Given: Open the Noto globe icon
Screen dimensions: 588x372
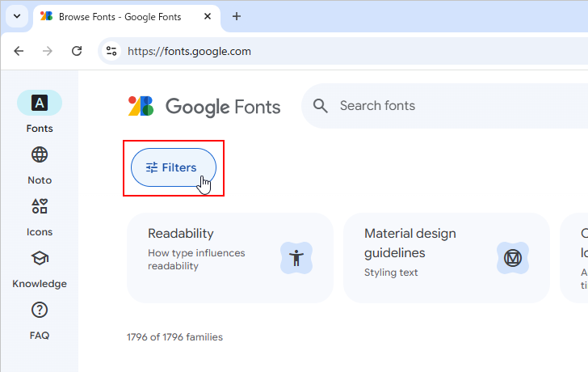Looking at the screenshot, I should pyautogui.click(x=40, y=154).
